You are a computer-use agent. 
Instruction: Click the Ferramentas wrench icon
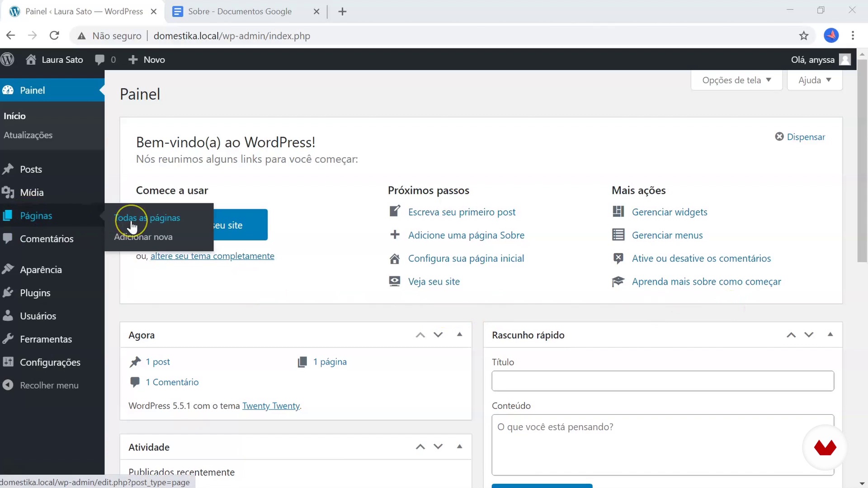click(8, 339)
